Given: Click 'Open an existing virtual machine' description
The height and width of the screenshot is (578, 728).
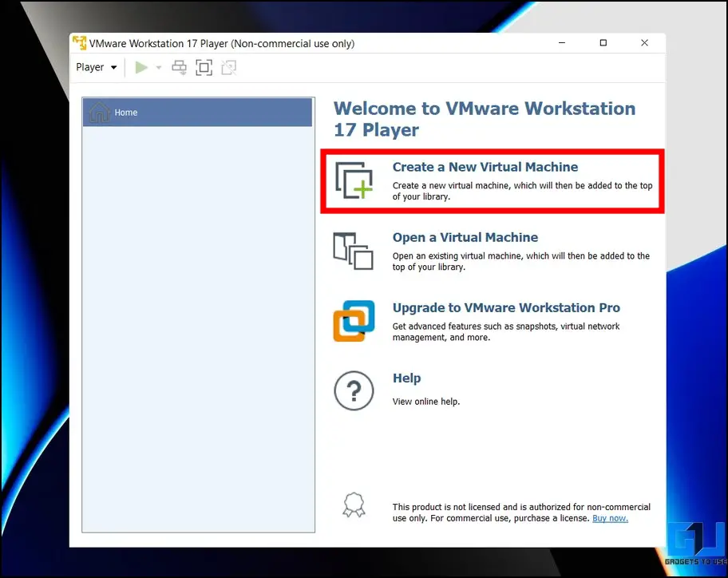Looking at the screenshot, I should pos(521,261).
